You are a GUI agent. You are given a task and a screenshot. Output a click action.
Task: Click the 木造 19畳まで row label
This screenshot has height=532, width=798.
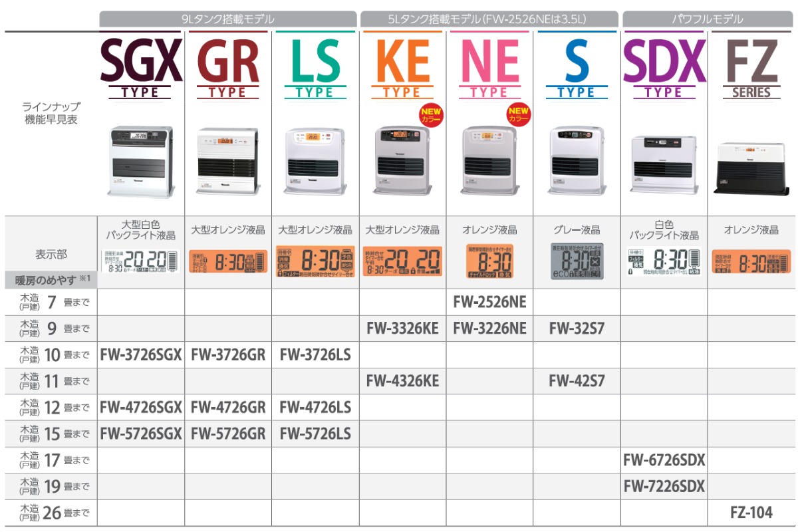(x=54, y=487)
